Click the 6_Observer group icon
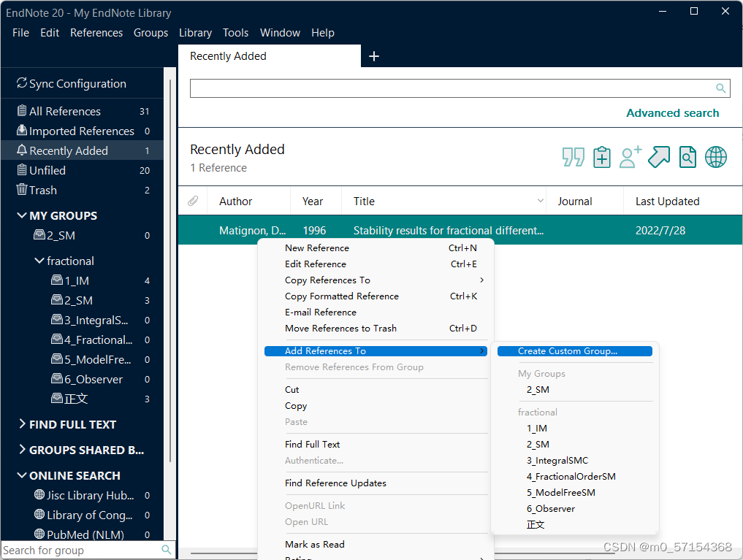Screen dimensions: 743x560 57,379
